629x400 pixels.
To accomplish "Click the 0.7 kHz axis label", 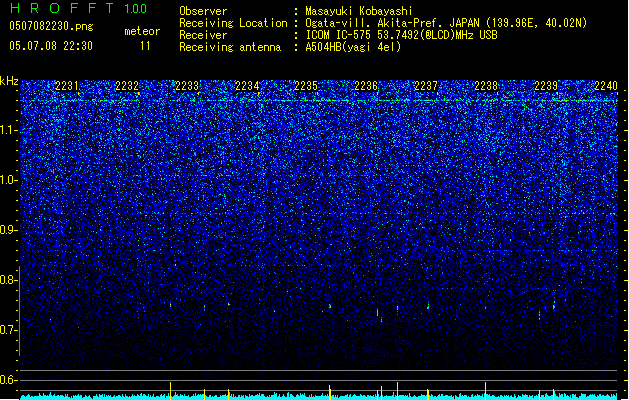I will (8, 330).
